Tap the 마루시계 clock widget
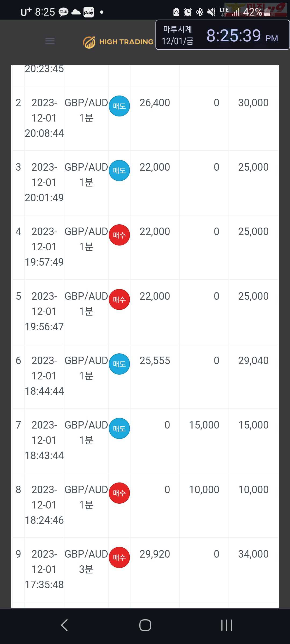Image resolution: width=290 pixels, height=644 pixels. [223, 35]
